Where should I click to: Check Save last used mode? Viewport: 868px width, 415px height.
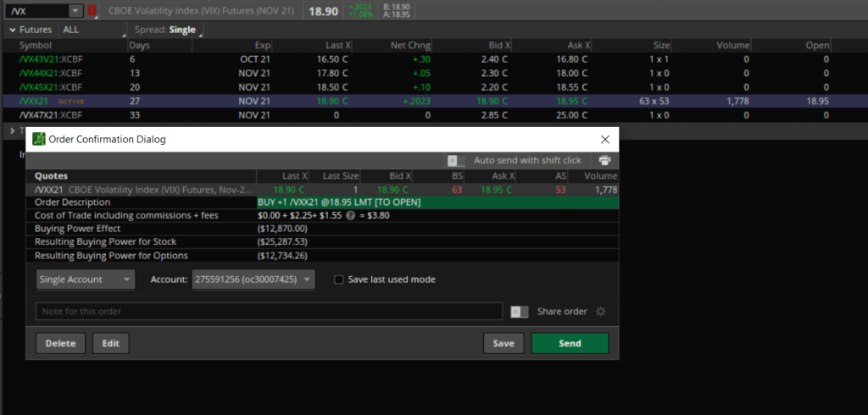pos(339,279)
